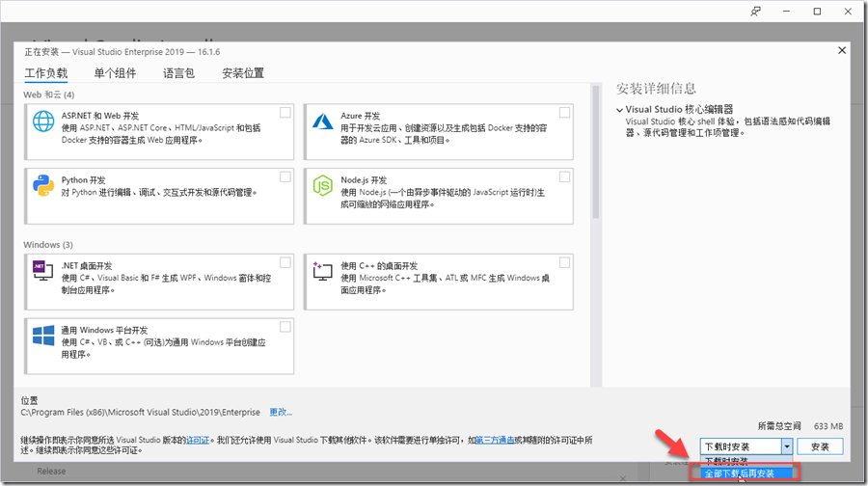The height and width of the screenshot is (486, 868).
Task: Click the 所需总空间 label
Action: click(779, 426)
